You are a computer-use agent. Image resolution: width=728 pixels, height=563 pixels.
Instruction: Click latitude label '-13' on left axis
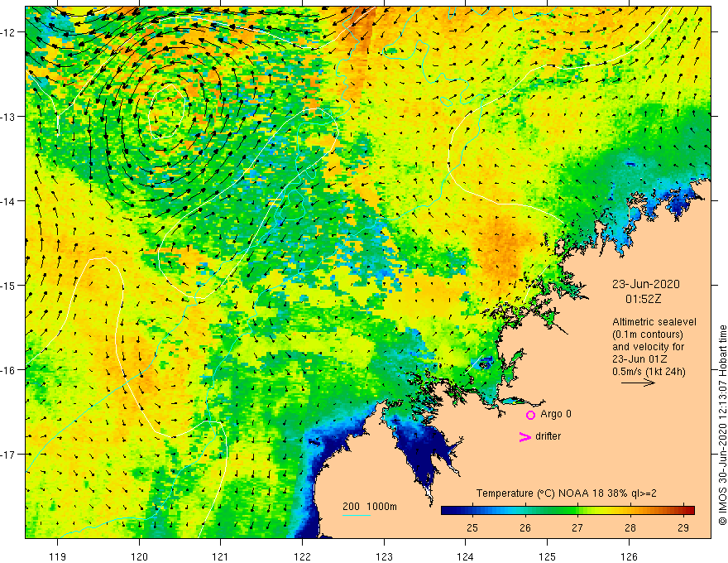tap(9, 117)
